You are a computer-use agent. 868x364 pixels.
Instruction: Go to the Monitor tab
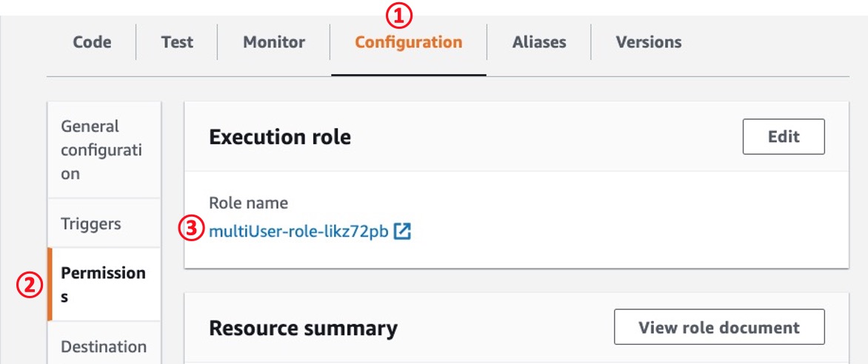(274, 42)
